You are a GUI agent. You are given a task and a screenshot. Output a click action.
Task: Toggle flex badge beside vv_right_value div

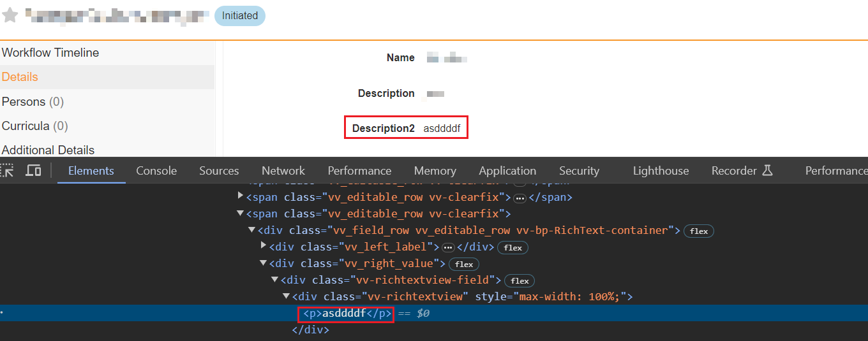[x=464, y=264]
